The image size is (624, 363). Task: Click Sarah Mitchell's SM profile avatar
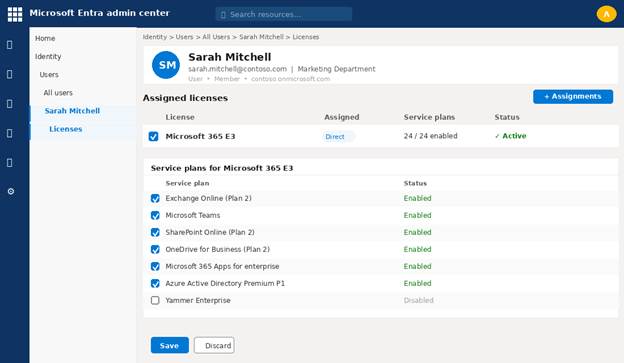[x=166, y=65]
